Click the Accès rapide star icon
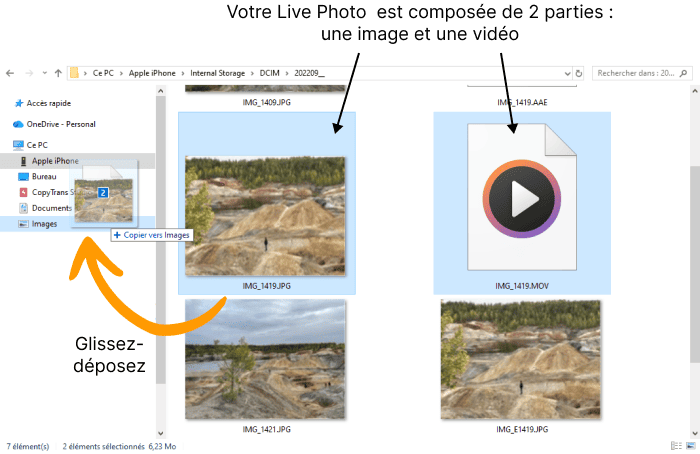 [19, 103]
